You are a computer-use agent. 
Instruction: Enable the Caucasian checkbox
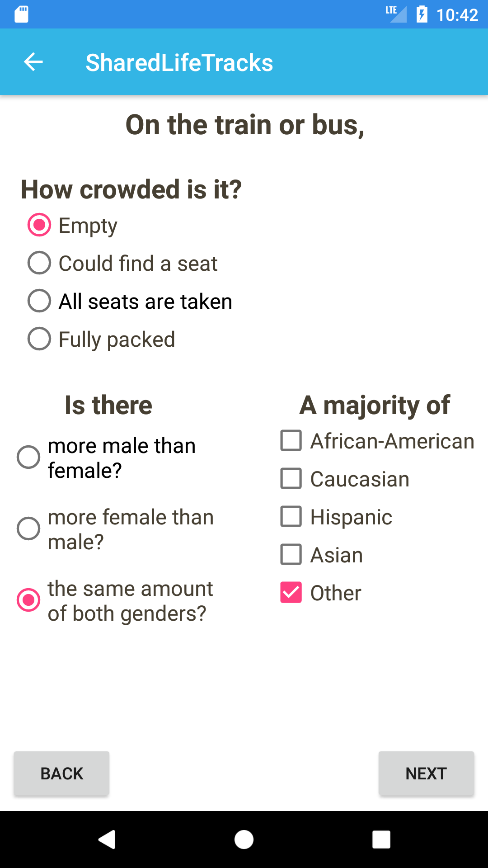(291, 479)
